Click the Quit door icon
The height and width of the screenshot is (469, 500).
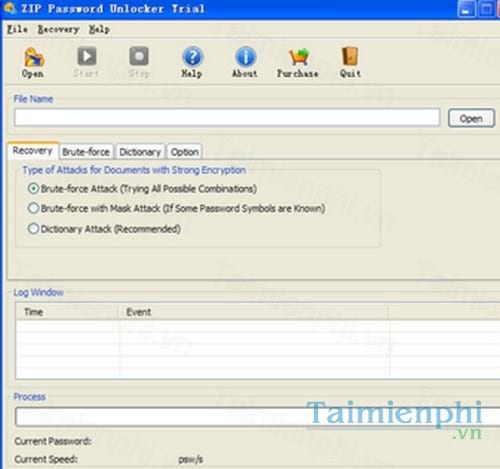coord(350,56)
